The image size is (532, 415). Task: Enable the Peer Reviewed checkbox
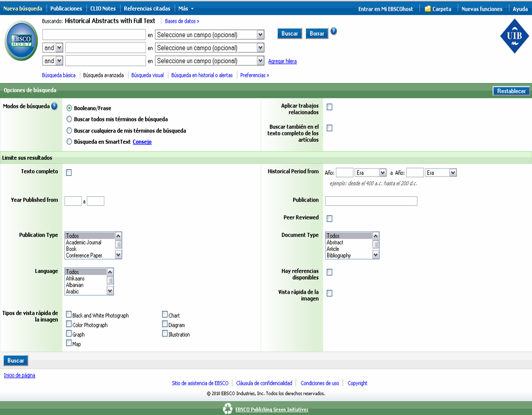click(329, 219)
